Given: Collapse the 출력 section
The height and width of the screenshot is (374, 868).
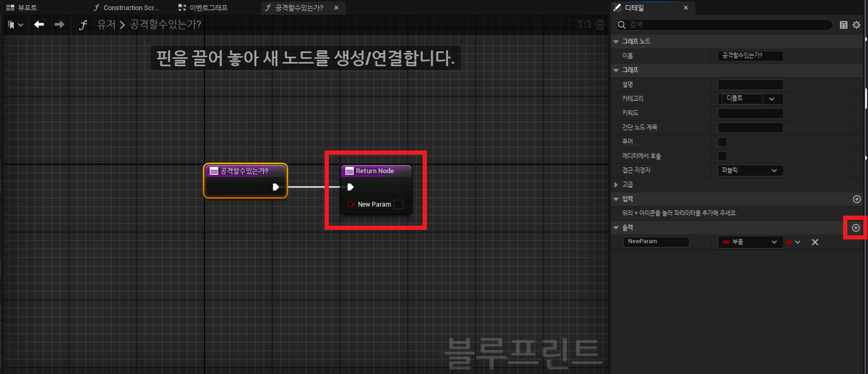Looking at the screenshot, I should pyautogui.click(x=616, y=228).
